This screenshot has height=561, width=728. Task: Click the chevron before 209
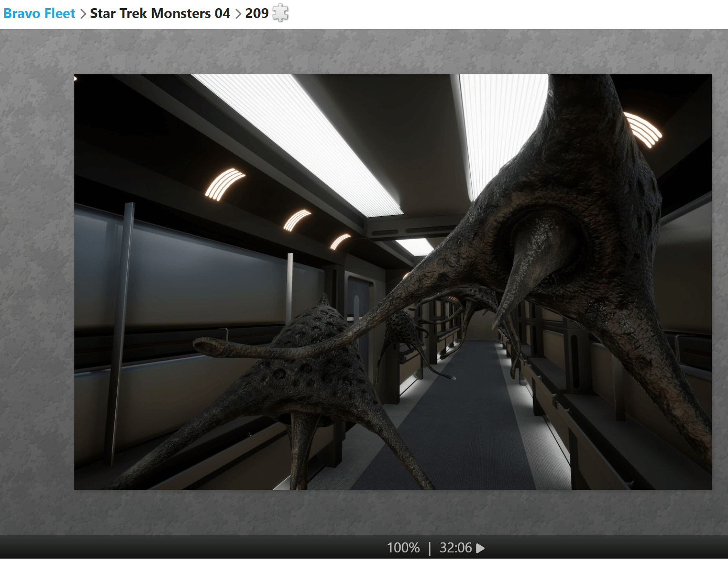[238, 14]
